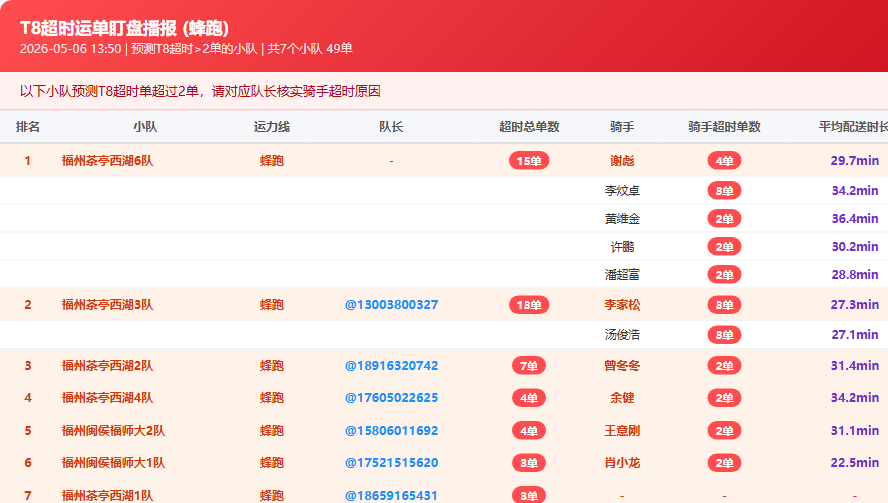The image size is (888, 503).
Task: Click the report title T8超时运单盯盘播报
Action: (x=125, y=28)
